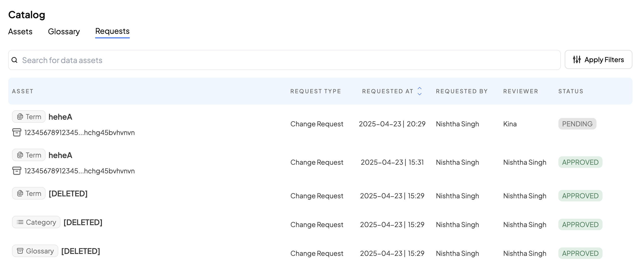The width and height of the screenshot is (644, 270).
Task: Click the Term tag in the 15:31 heheA row
Action: (29, 155)
